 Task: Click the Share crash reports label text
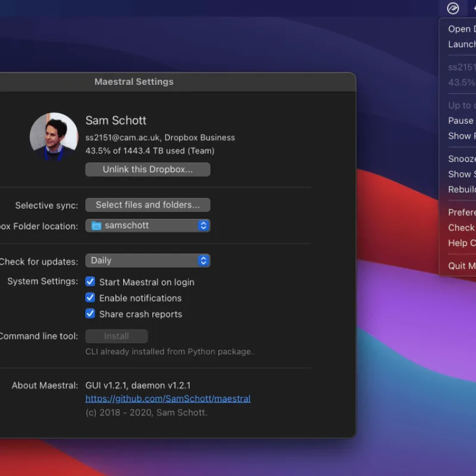point(140,314)
